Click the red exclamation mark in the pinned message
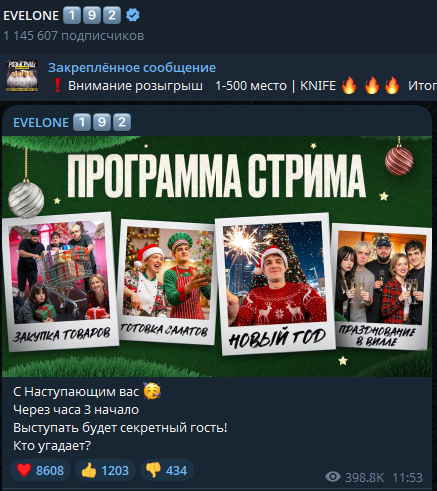This screenshot has width=437, height=491. [x=57, y=85]
